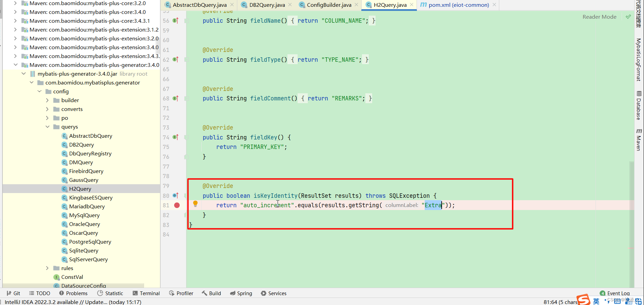
Task: Collapse the querys folder
Action: (47, 127)
